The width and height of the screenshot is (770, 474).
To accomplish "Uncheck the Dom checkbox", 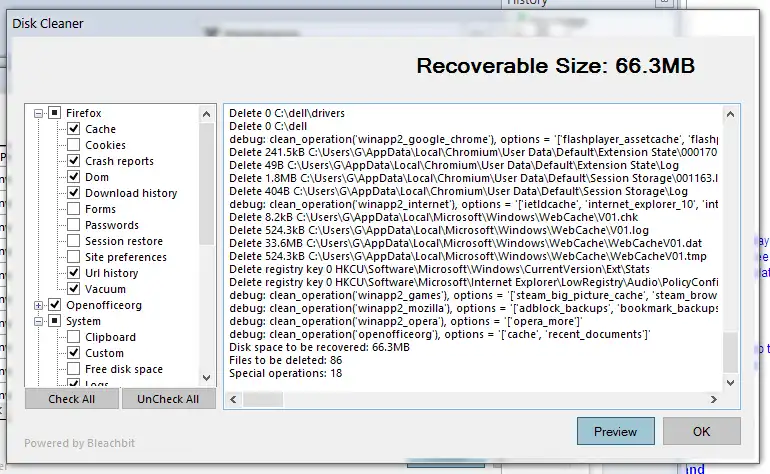I will (74, 177).
